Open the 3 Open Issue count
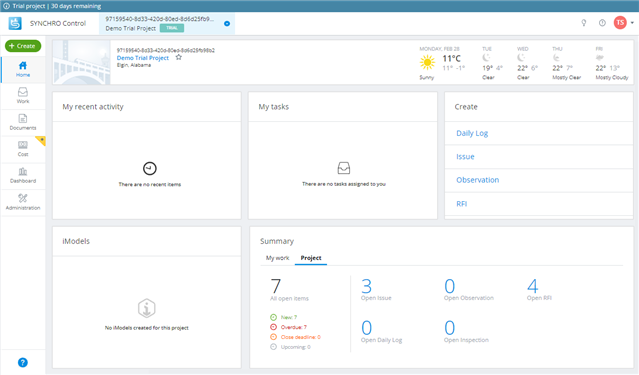 [x=366, y=286]
